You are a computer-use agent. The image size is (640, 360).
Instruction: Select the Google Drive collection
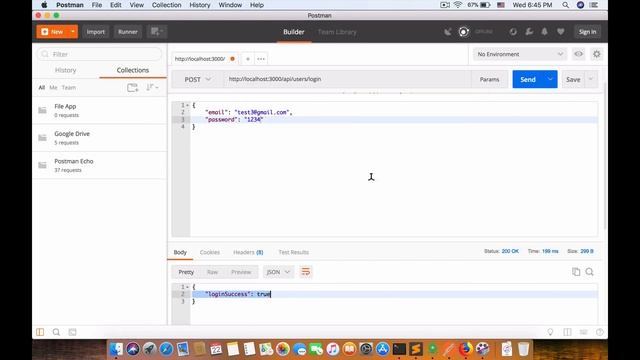click(99, 138)
